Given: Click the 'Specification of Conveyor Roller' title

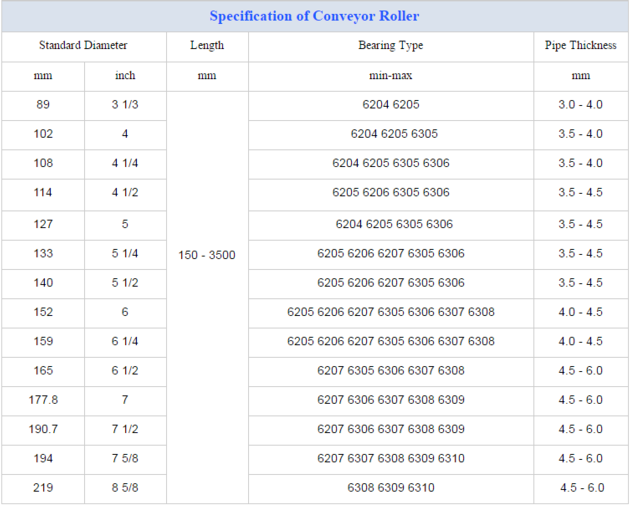Looking at the screenshot, I should click(314, 16).
